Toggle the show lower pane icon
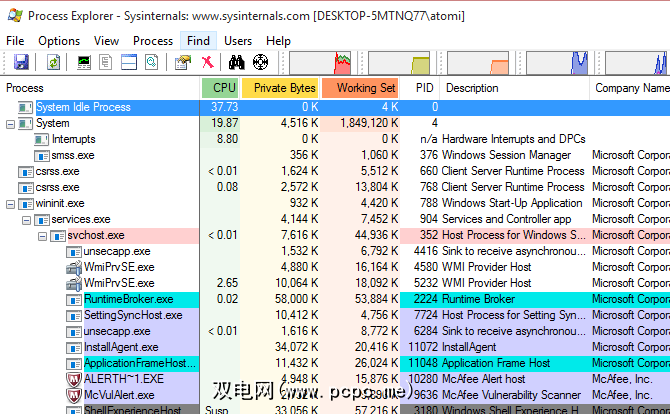 (129, 62)
